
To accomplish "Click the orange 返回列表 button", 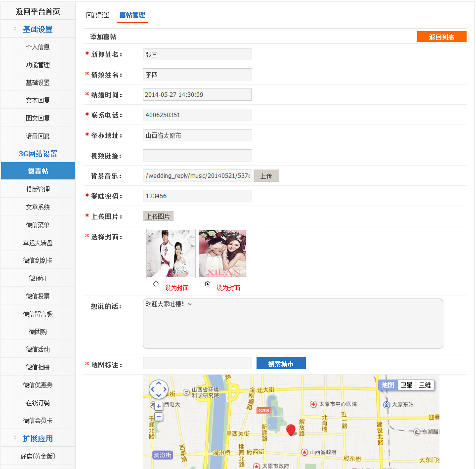I will click(x=442, y=37).
